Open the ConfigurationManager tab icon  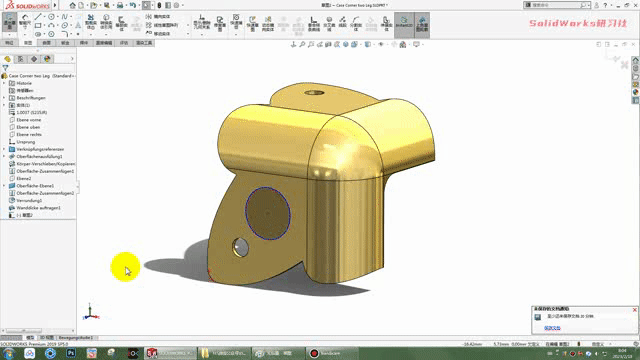coord(34,59)
